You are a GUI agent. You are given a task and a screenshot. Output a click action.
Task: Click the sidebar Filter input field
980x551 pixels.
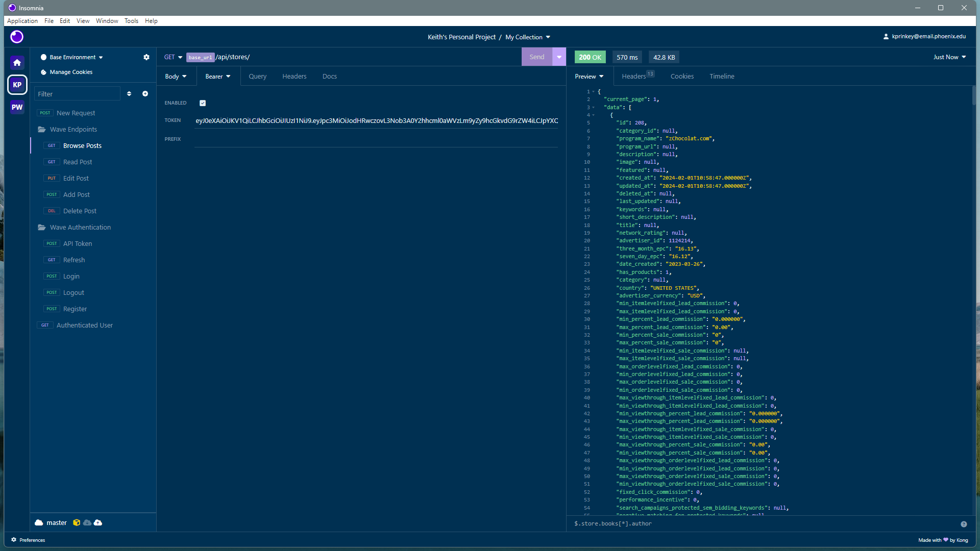(77, 94)
